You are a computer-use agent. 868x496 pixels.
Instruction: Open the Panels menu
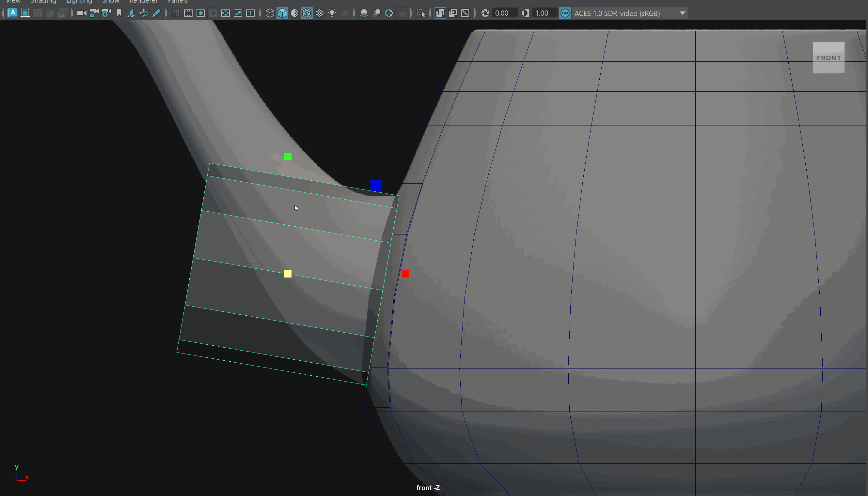[x=178, y=2]
